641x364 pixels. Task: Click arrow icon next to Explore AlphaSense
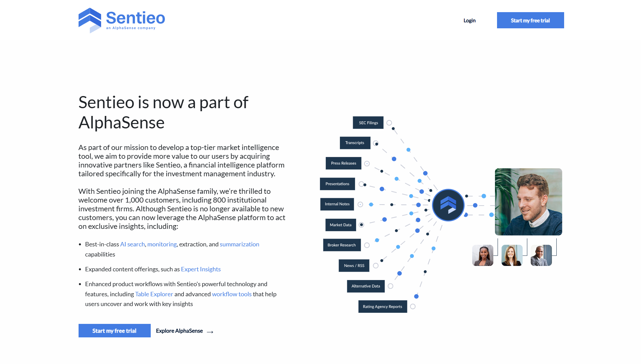coord(210,332)
